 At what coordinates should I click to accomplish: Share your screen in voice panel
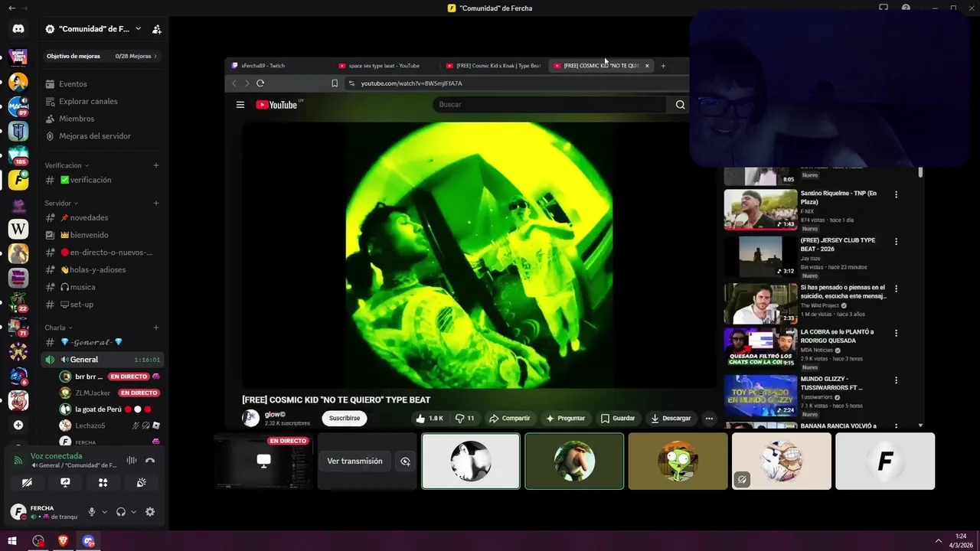pos(65,483)
